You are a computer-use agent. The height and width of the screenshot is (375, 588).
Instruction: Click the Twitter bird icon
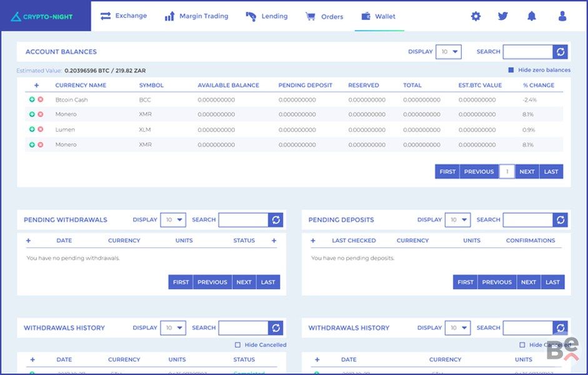503,16
